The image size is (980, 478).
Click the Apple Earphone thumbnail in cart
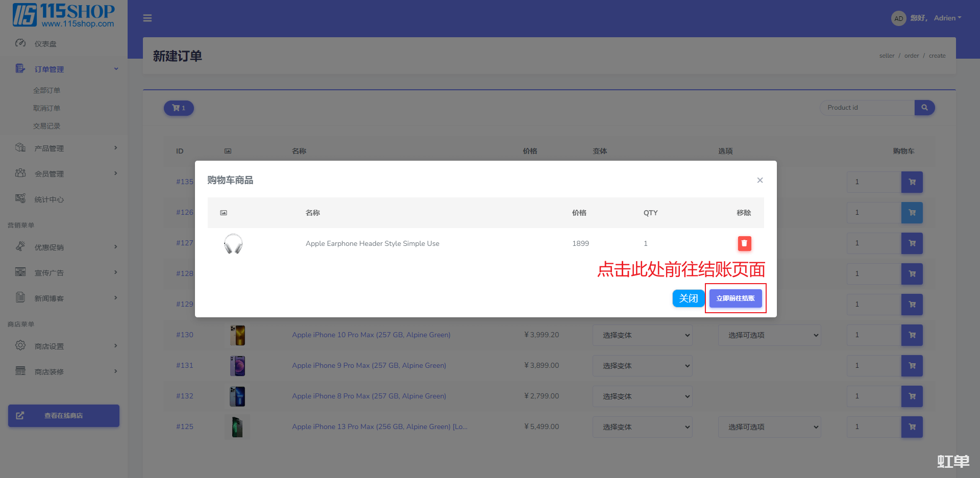233,244
